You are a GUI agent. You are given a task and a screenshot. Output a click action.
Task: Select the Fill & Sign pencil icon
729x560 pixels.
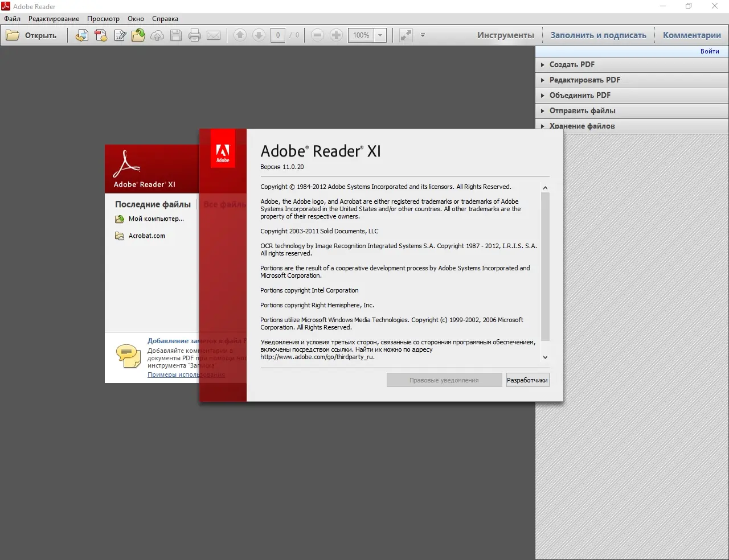pyautogui.click(x=120, y=35)
